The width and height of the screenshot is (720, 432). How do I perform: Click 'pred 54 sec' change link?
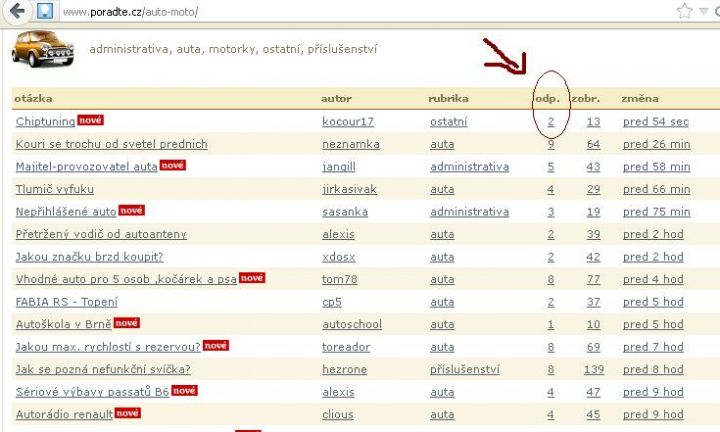click(x=656, y=122)
